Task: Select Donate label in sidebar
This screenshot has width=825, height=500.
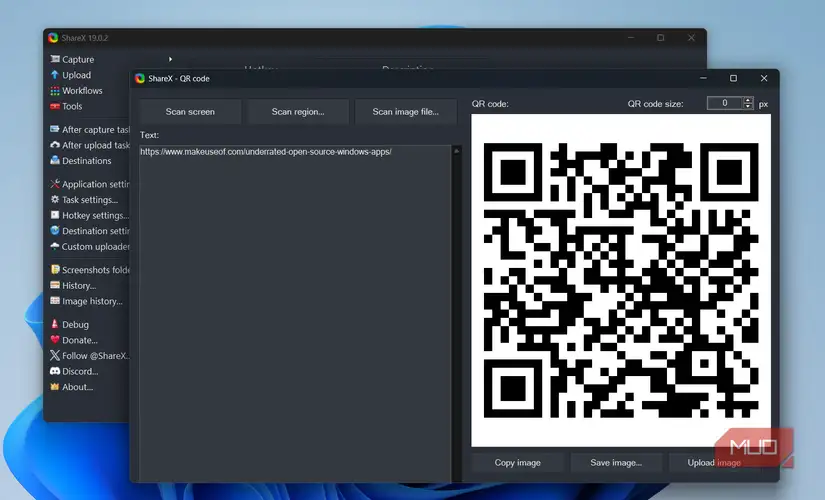Action: pos(79,340)
